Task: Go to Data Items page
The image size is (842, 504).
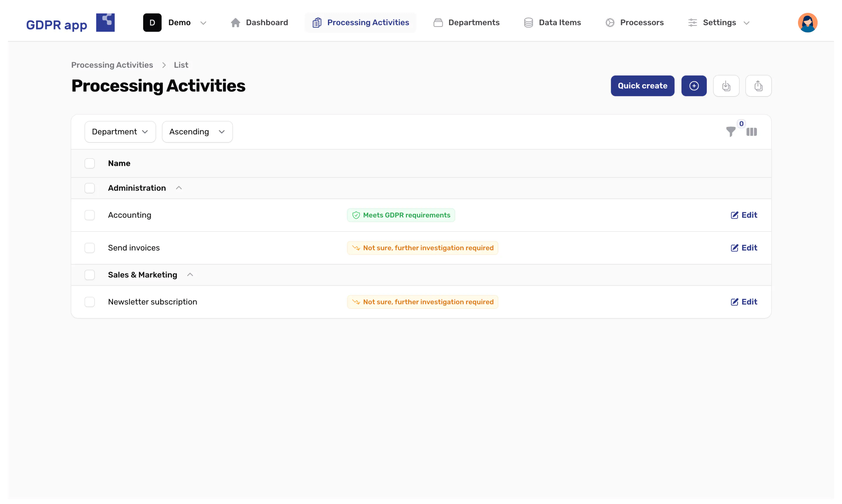Action: click(552, 23)
